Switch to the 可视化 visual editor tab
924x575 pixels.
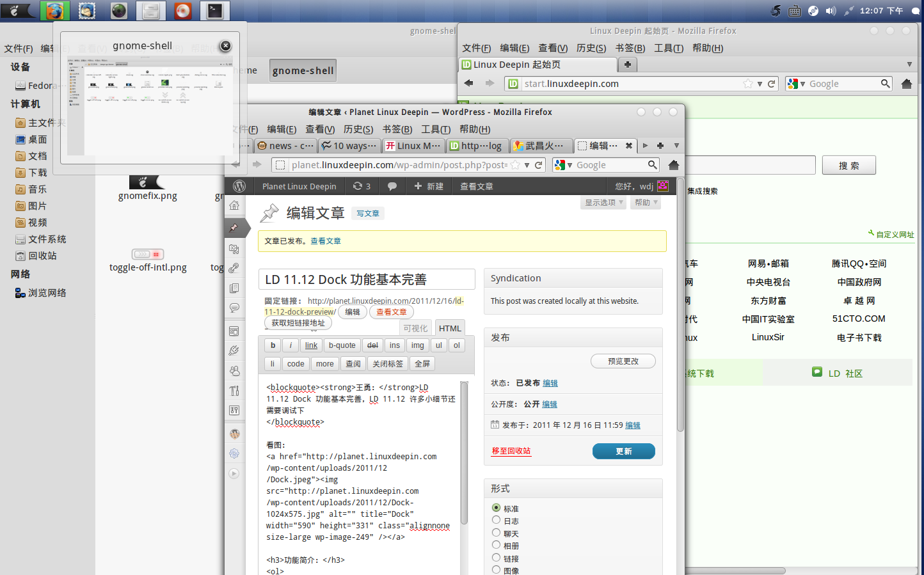coord(415,328)
